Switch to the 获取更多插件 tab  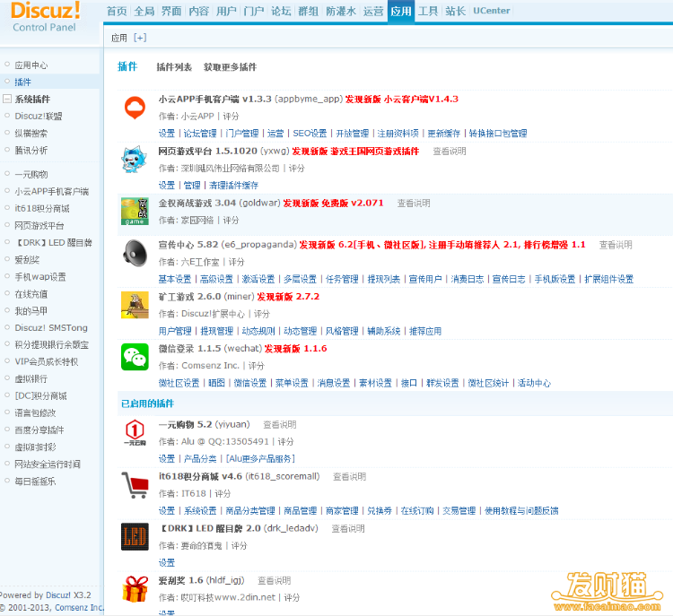click(230, 67)
